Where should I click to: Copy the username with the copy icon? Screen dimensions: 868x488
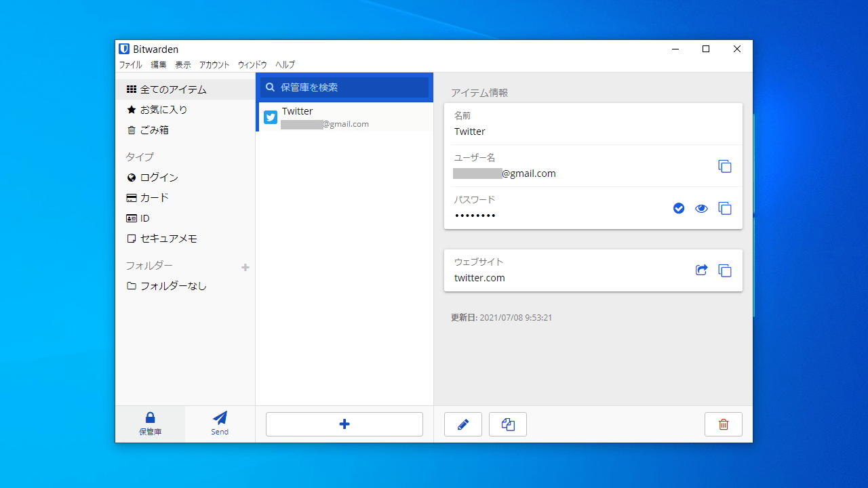coord(725,166)
